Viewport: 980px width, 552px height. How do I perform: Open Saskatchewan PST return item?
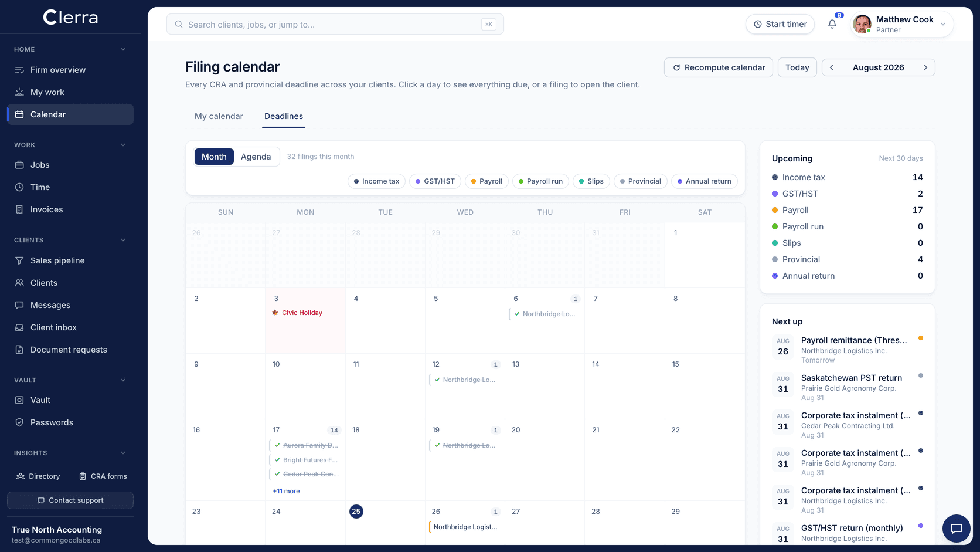tap(848, 387)
